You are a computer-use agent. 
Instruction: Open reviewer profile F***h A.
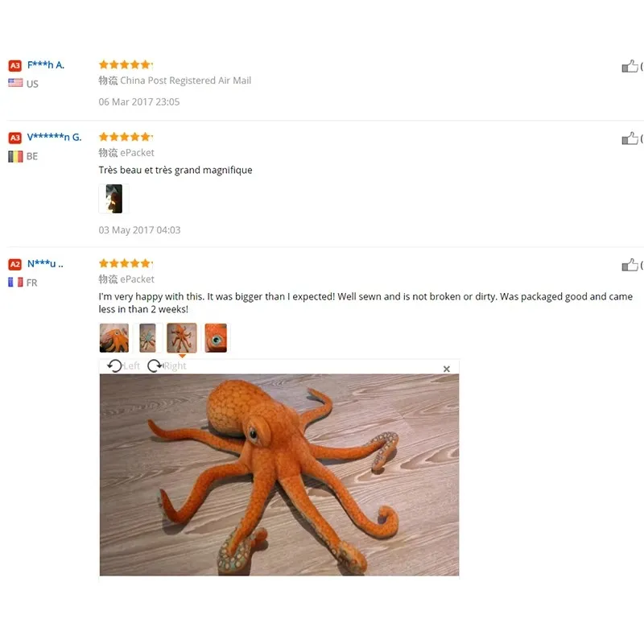click(46, 65)
